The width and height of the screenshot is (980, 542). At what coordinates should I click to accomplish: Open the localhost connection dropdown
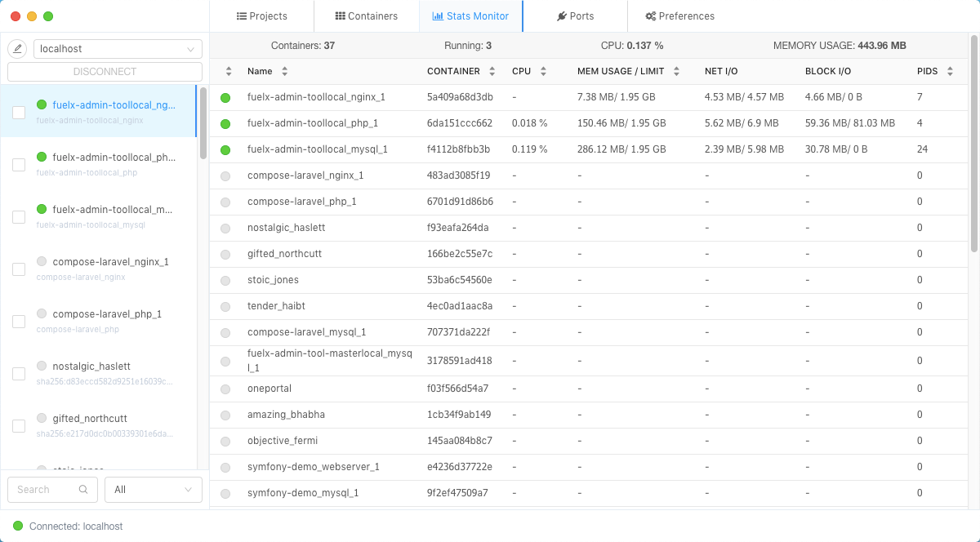tap(118, 49)
